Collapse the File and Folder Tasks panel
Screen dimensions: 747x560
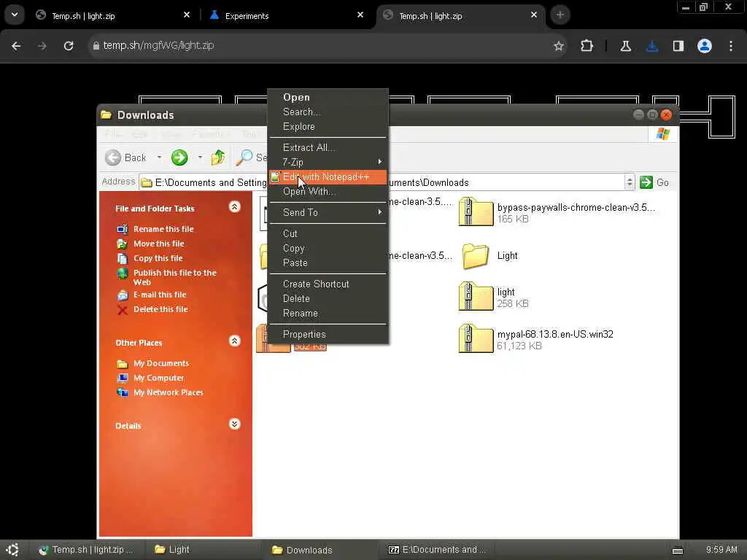(x=234, y=206)
